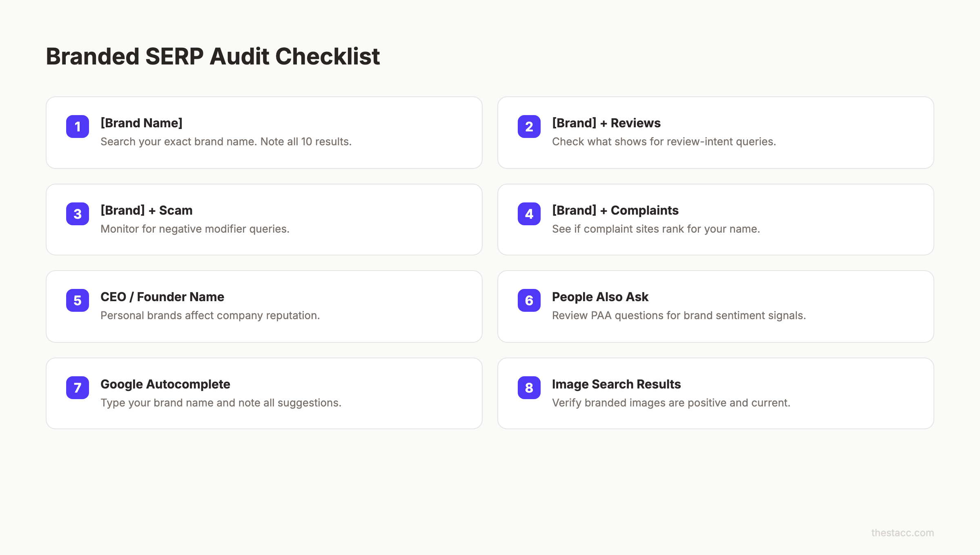This screenshot has width=980, height=555.
Task: Click the number 7 badge for Autocomplete
Action: point(77,388)
